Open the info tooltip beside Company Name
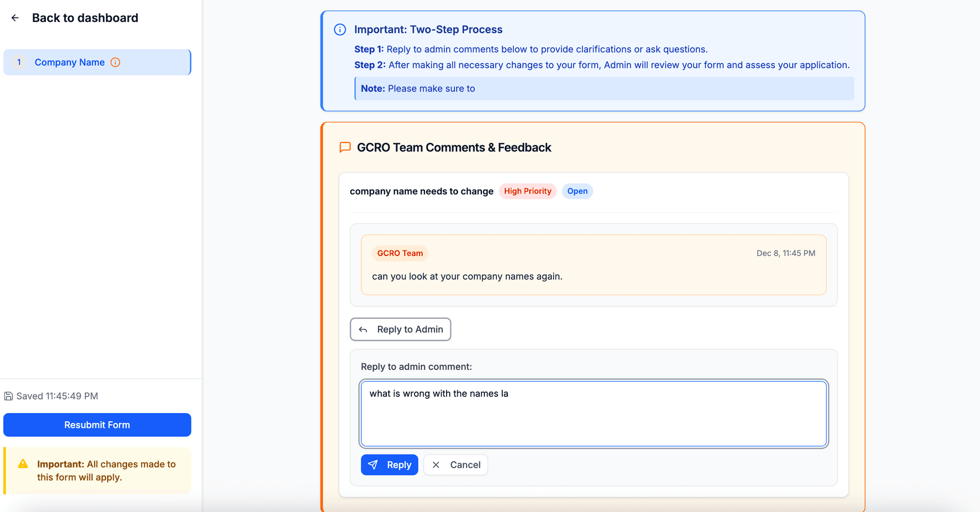Screen dimensions: 980x512 (115, 62)
